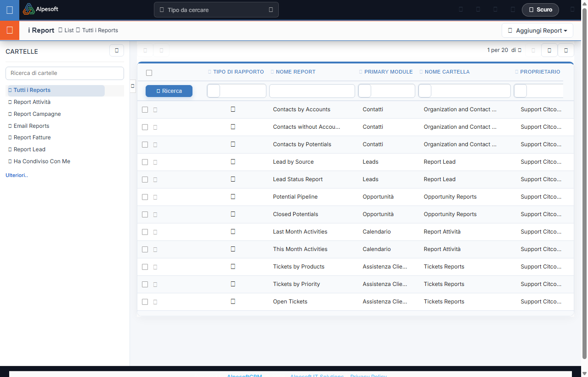This screenshot has height=377, width=588.
Task: Click small icon beside Open Tickets row checkbox
Action: pos(155,302)
